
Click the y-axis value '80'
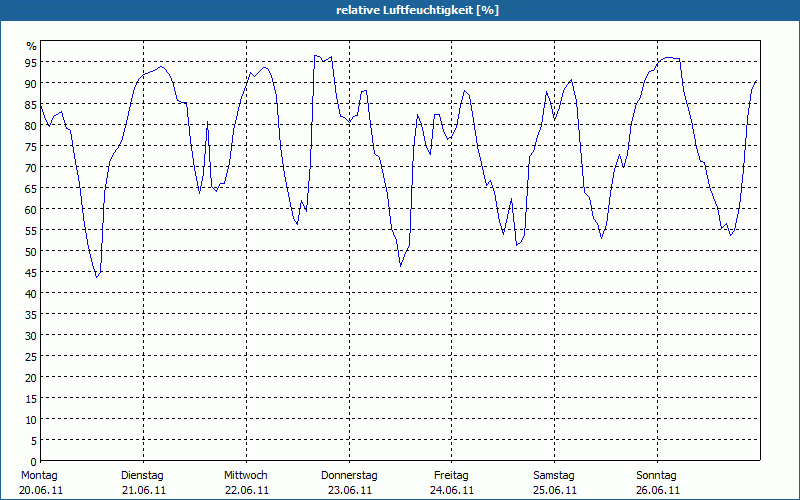click(31, 126)
